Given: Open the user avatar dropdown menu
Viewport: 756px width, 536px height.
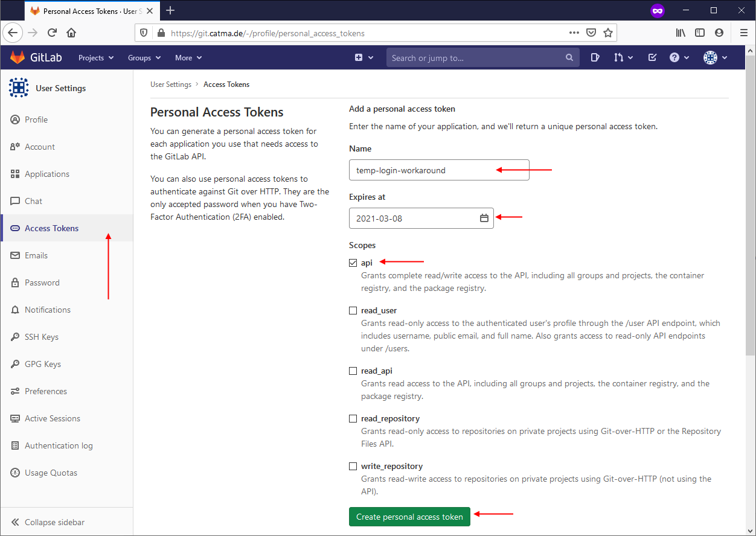Looking at the screenshot, I should pos(716,57).
